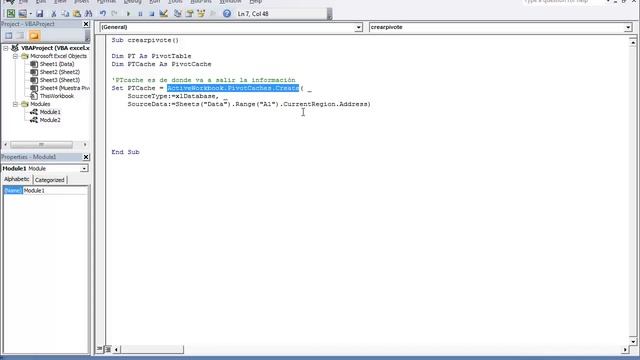
Task: Open the Insert object dropdown arrow
Action: pyautogui.click(x=31, y=13)
